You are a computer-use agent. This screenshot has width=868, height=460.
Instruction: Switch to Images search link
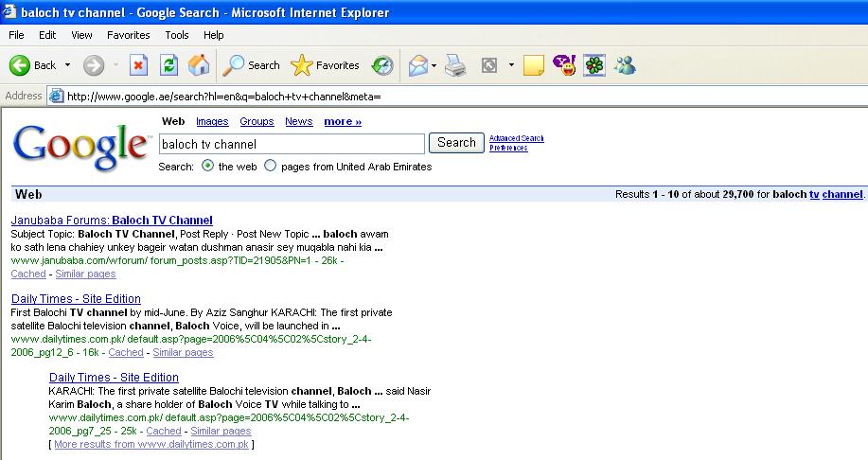(212, 121)
